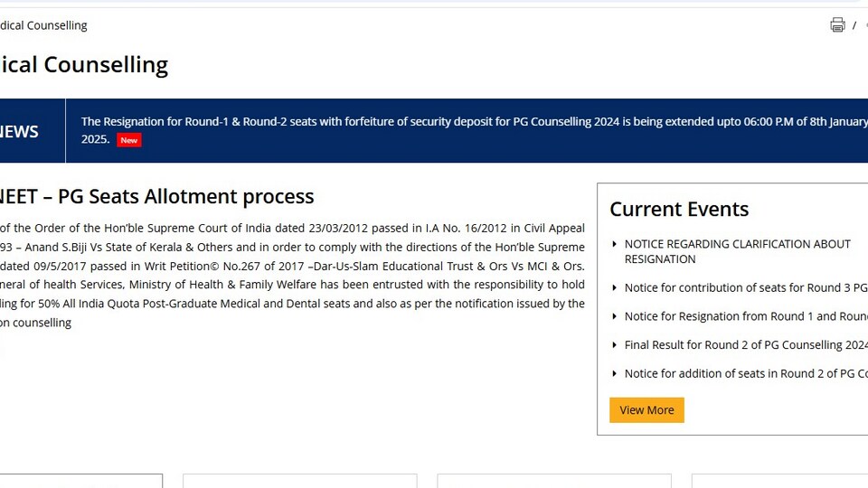
Task: Click arrow bullet beside Clarification About Resignation notice
Action: tap(615, 244)
